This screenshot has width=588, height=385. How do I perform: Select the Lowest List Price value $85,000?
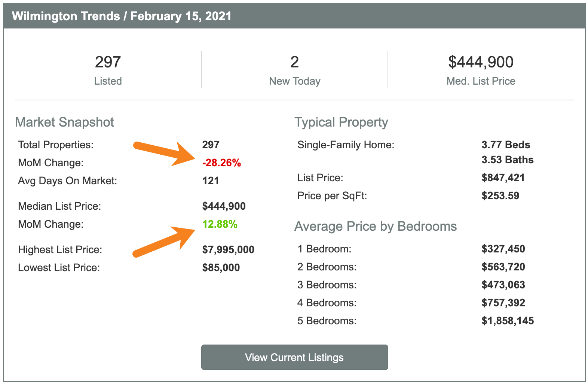[x=221, y=268]
